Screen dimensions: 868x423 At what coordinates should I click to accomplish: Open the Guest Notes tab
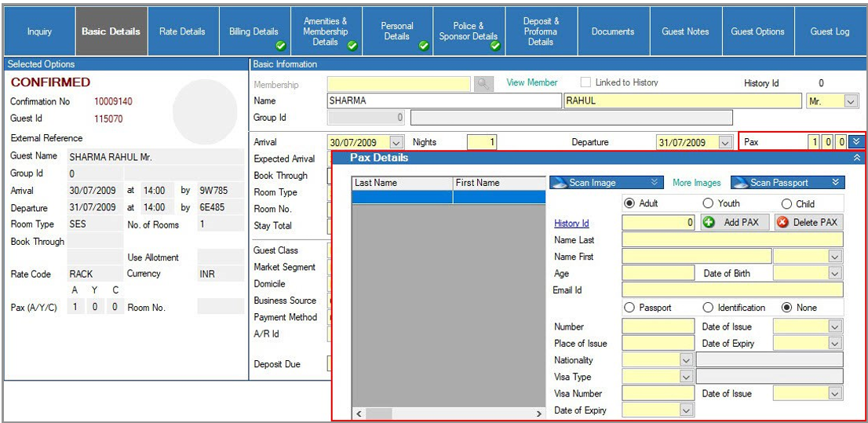coord(685,32)
